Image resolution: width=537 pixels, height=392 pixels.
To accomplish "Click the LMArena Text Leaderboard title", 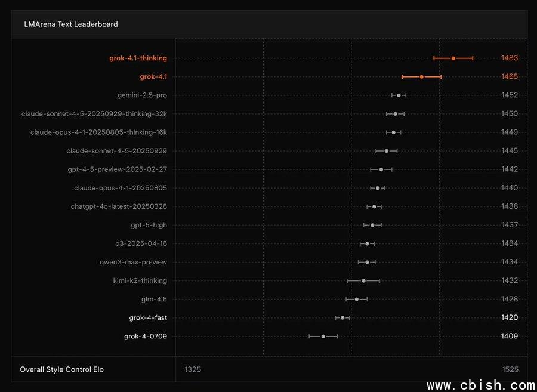I will 71,24.
